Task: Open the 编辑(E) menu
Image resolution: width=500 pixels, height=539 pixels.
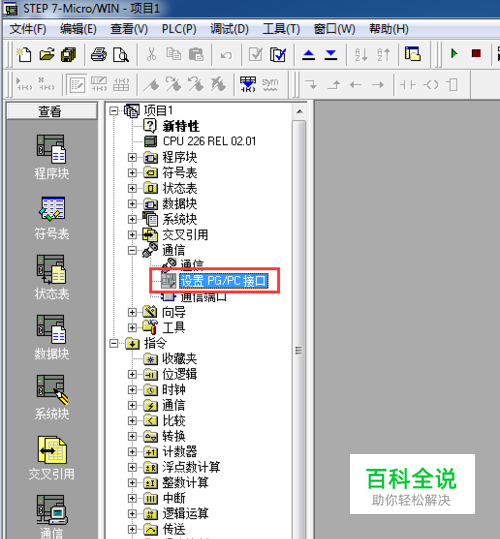Action: point(78,29)
